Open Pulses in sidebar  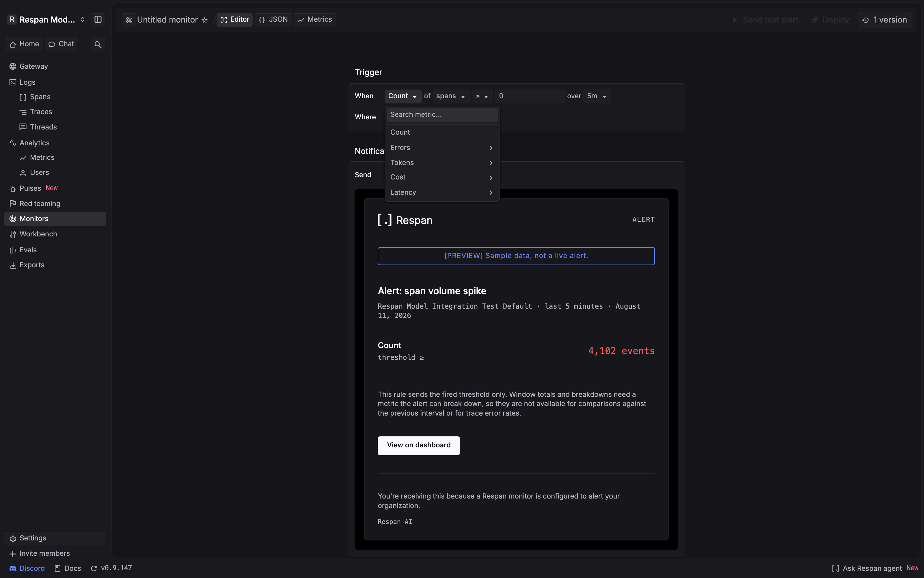55,188
